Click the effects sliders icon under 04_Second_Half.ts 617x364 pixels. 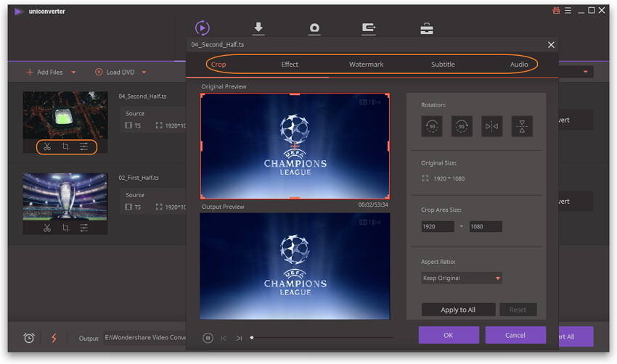click(83, 146)
